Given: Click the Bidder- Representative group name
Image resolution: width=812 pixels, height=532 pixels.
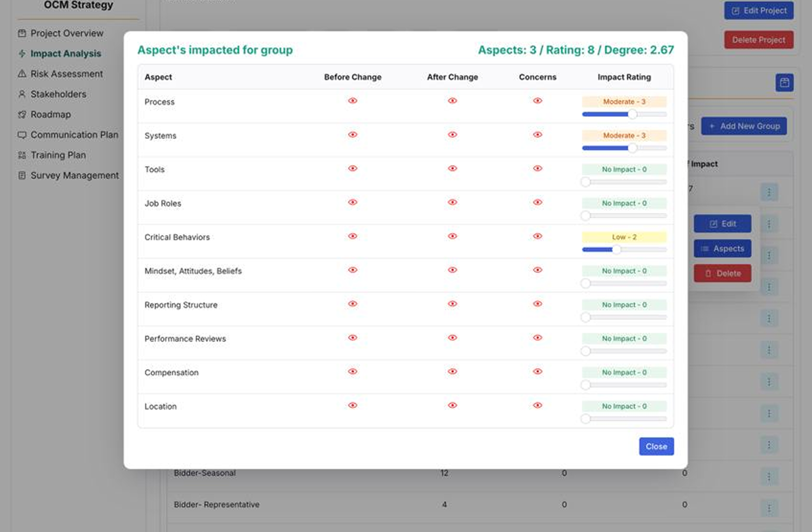Looking at the screenshot, I should pyautogui.click(x=217, y=504).
